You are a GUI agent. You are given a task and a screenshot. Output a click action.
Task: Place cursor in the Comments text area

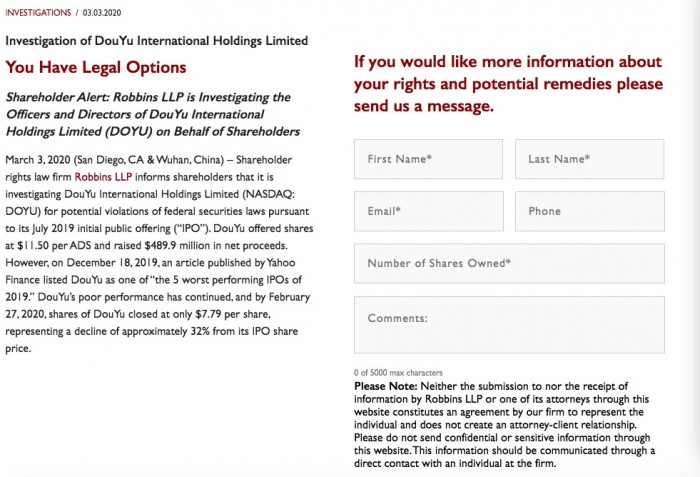pos(509,324)
